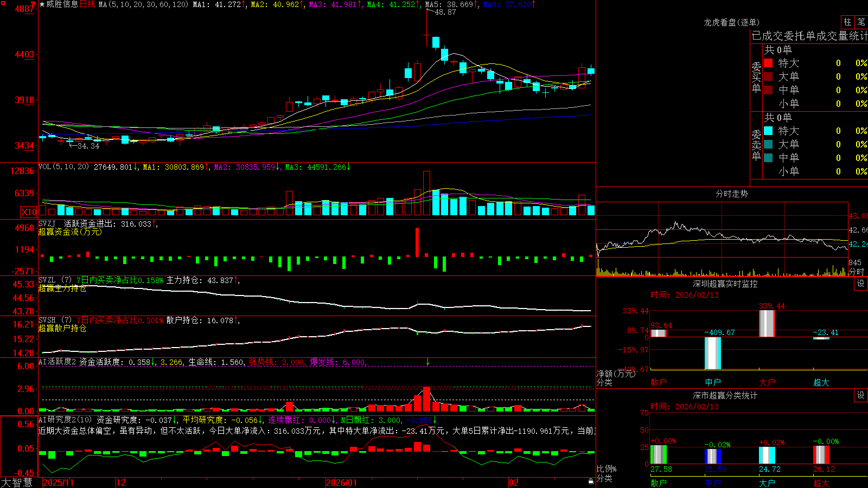Click the 超赢资金流(万元) label
The width and height of the screenshot is (868, 488).
coord(70,232)
